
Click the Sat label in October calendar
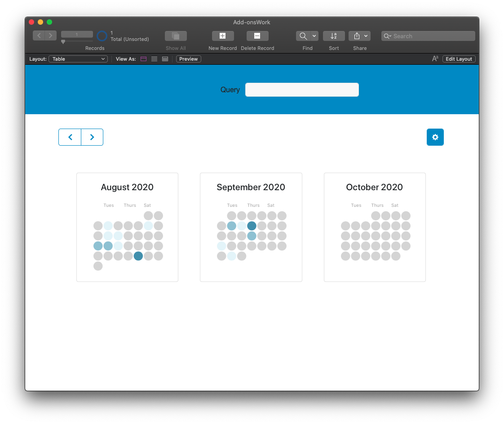[395, 205]
